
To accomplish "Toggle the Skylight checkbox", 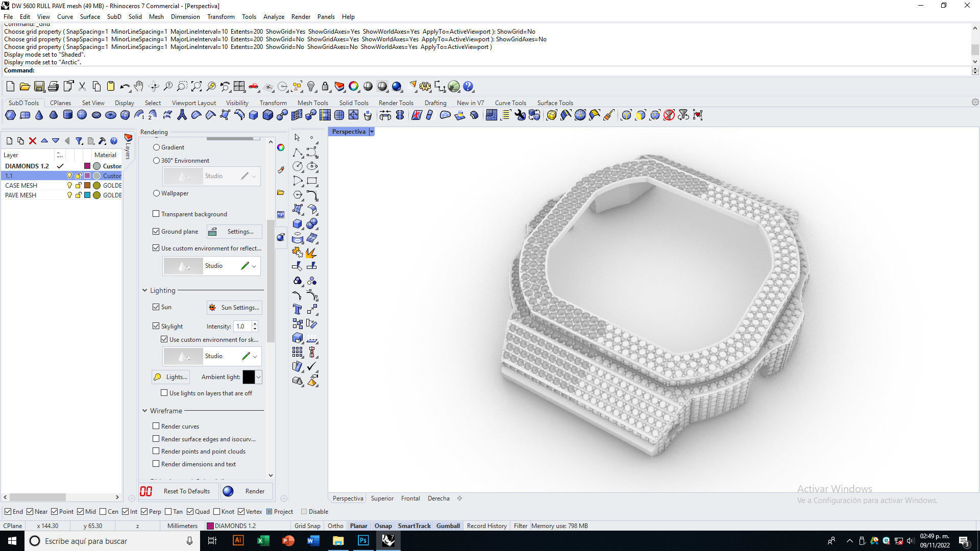I will click(x=156, y=326).
